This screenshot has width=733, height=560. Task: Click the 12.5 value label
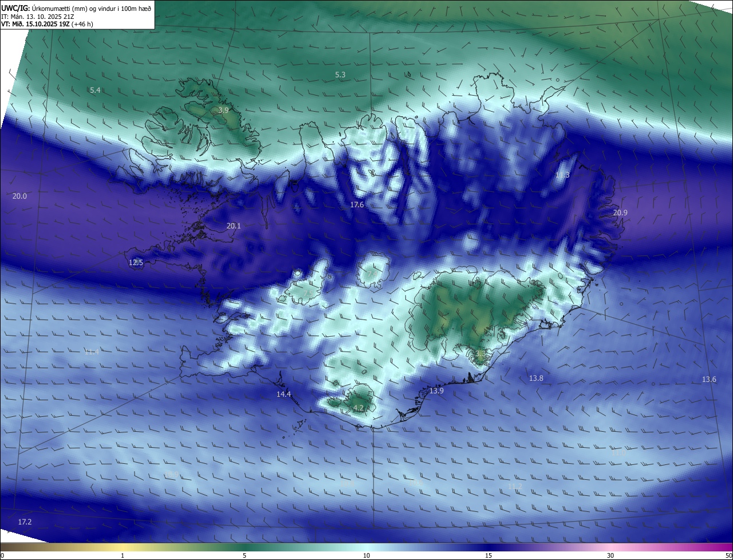coord(136,263)
